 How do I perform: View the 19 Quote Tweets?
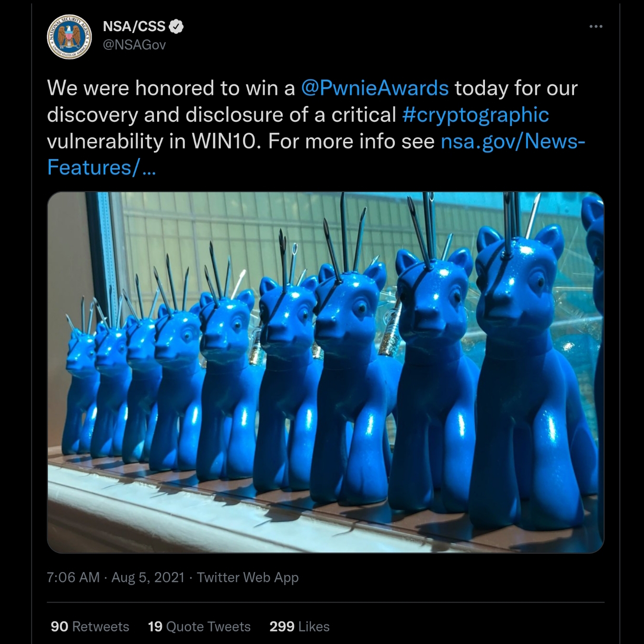pyautogui.click(x=199, y=626)
